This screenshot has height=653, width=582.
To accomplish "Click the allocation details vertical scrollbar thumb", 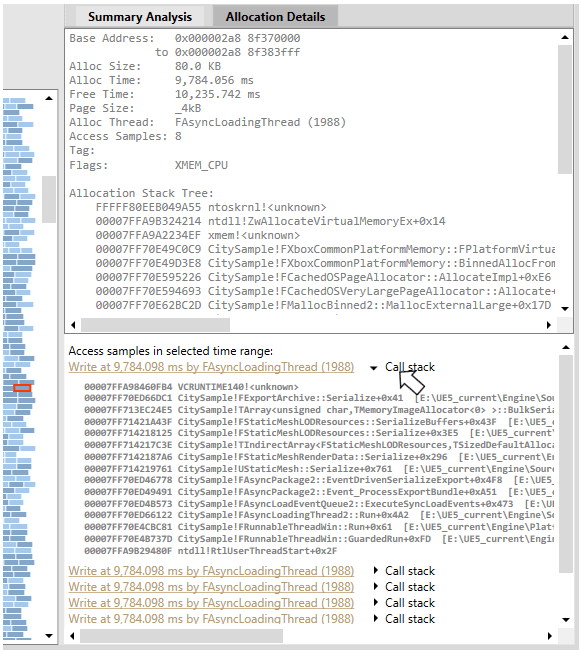I will coord(565,109).
